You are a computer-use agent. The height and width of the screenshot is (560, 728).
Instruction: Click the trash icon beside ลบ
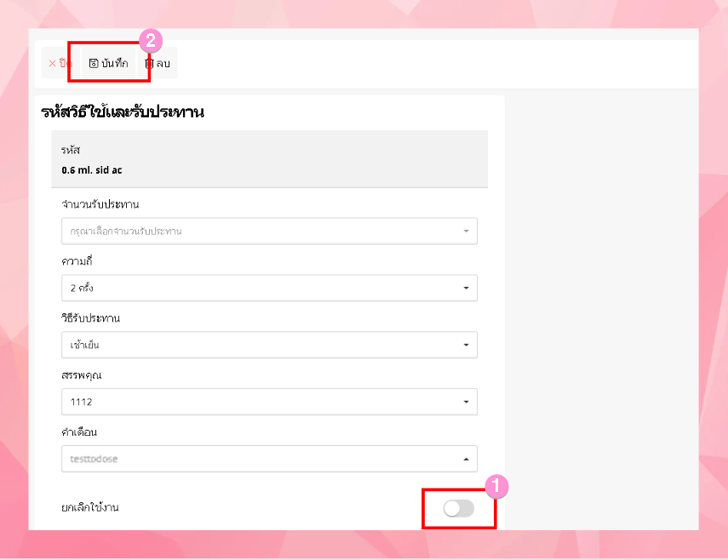click(149, 64)
